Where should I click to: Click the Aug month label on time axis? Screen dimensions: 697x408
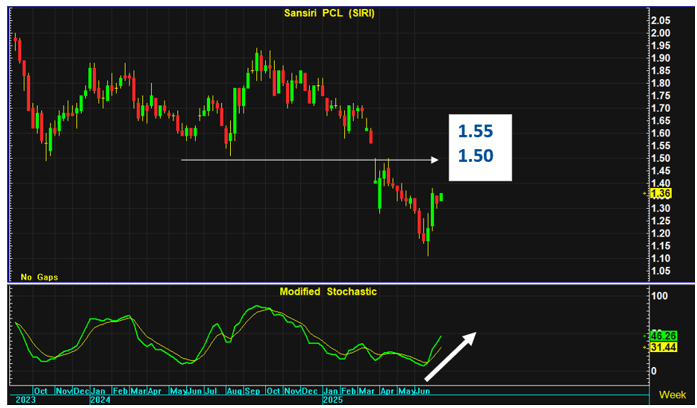click(x=234, y=391)
